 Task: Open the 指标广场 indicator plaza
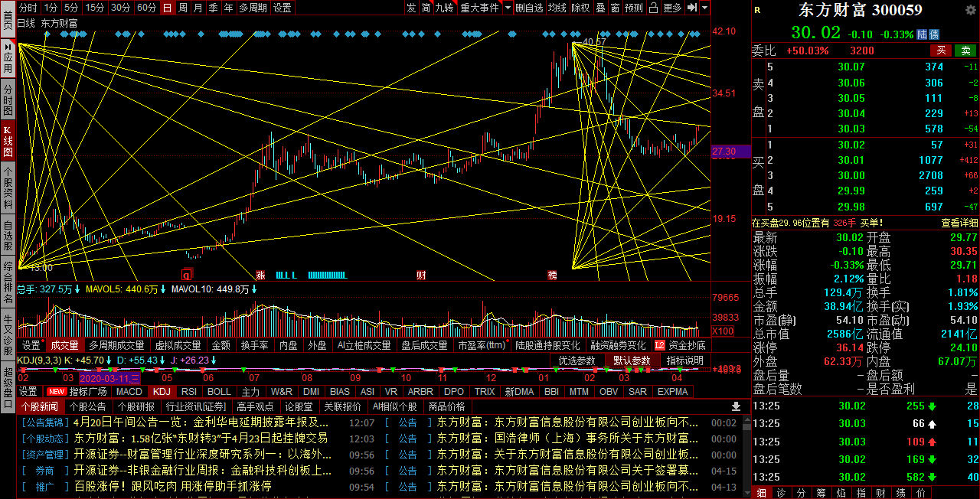point(88,391)
